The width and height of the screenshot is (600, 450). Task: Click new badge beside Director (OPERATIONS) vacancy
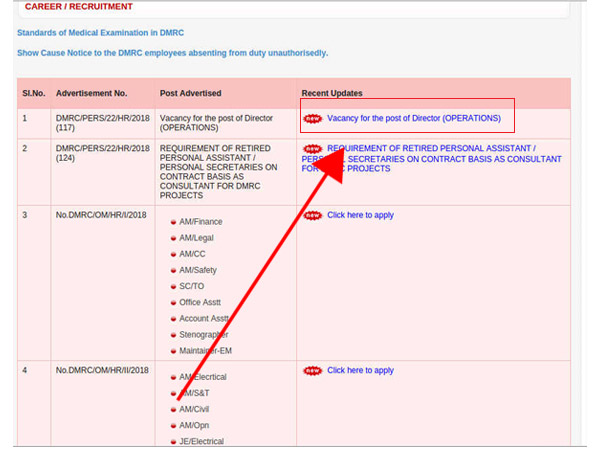coord(313,119)
